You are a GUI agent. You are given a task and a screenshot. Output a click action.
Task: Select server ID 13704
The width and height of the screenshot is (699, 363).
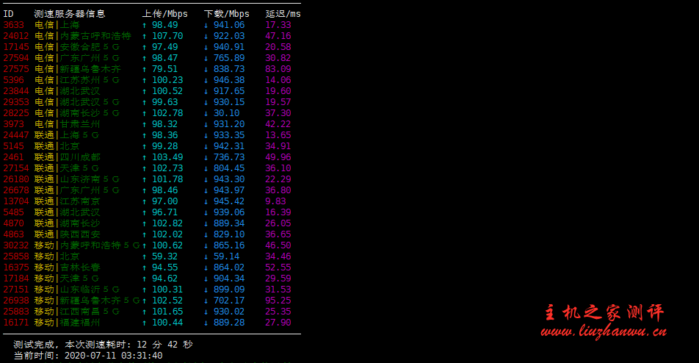pyautogui.click(x=16, y=201)
